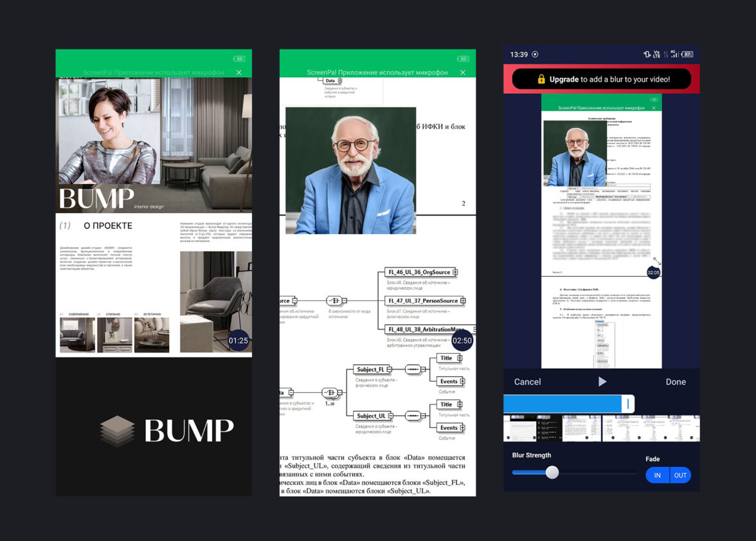Expand the Subject_UL node
Image resolution: width=756 pixels, height=541 pixels.
click(391, 416)
